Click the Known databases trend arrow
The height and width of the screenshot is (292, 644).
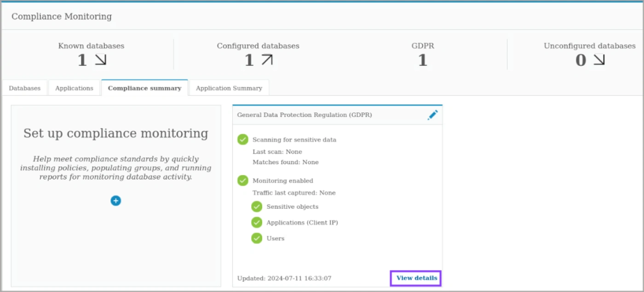tap(101, 60)
